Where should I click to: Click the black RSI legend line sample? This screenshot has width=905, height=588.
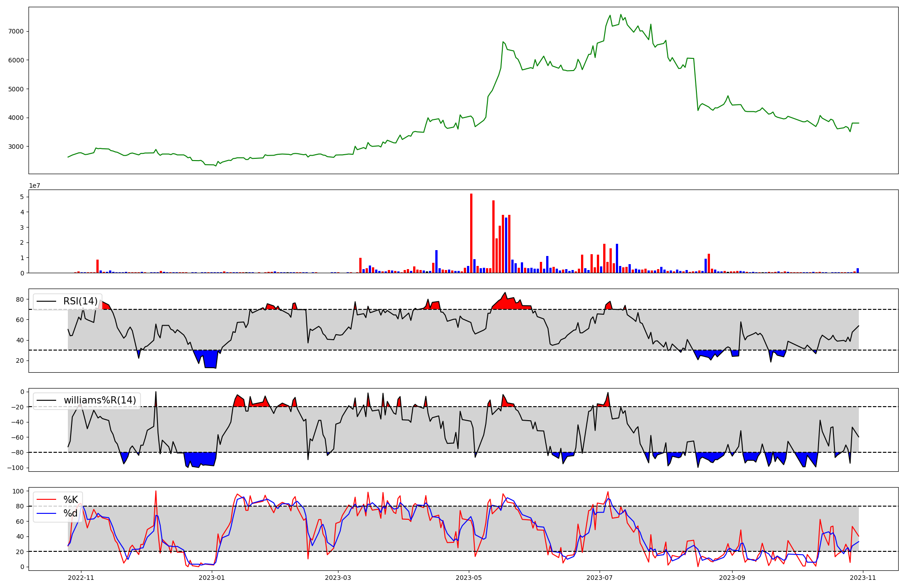click(x=46, y=302)
